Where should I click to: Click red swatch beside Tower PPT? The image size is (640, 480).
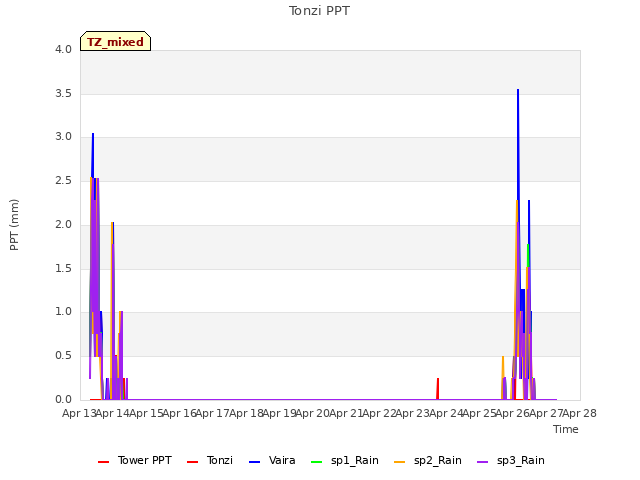point(104,462)
